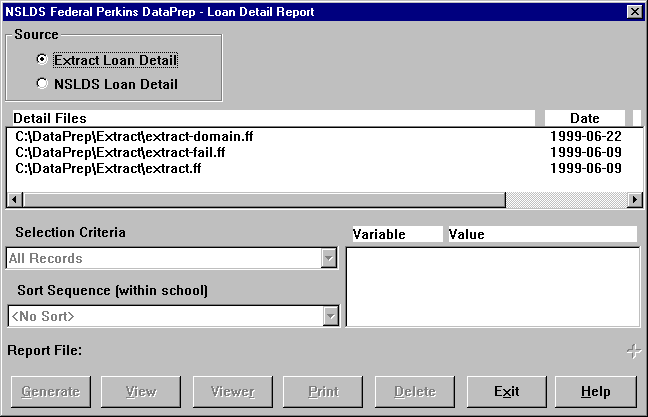Click the Detail Files column header
The image size is (648, 417).
(274, 118)
